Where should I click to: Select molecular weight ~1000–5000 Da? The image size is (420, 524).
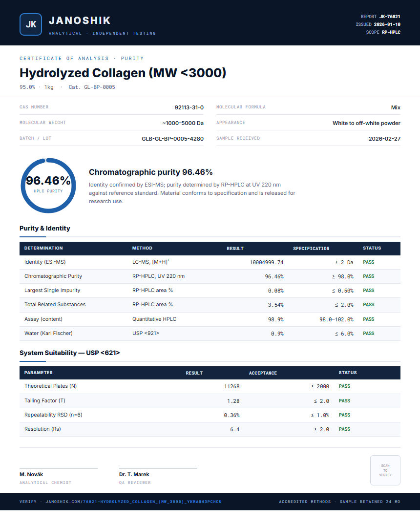tap(183, 123)
